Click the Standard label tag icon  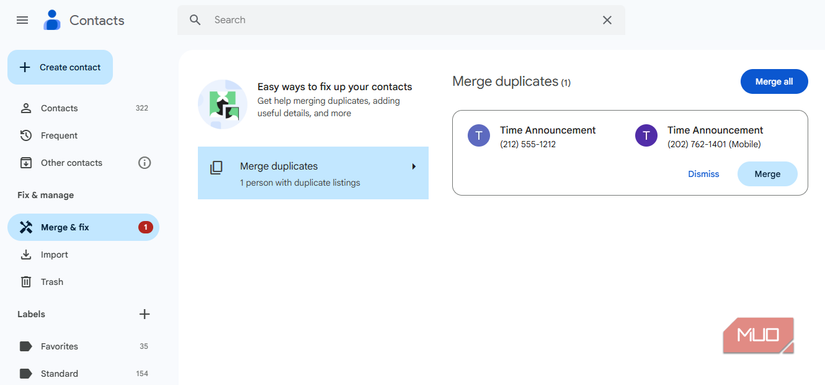[26, 374]
